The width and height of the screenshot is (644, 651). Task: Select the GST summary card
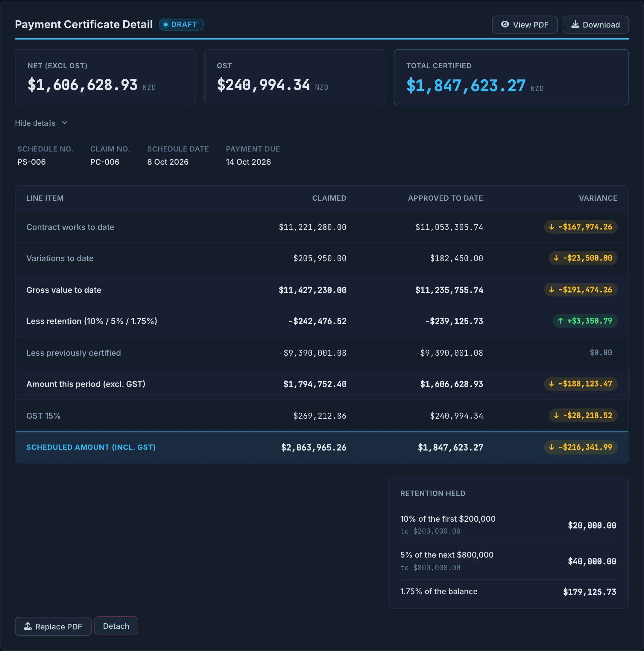tap(295, 78)
